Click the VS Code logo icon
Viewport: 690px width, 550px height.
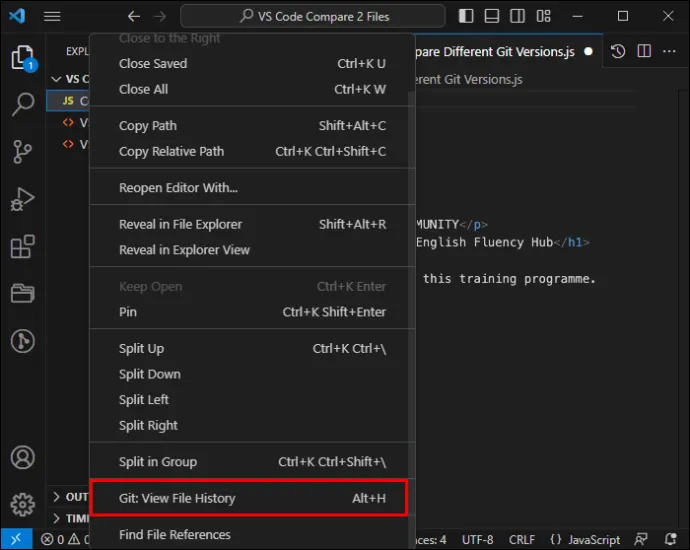(17, 16)
